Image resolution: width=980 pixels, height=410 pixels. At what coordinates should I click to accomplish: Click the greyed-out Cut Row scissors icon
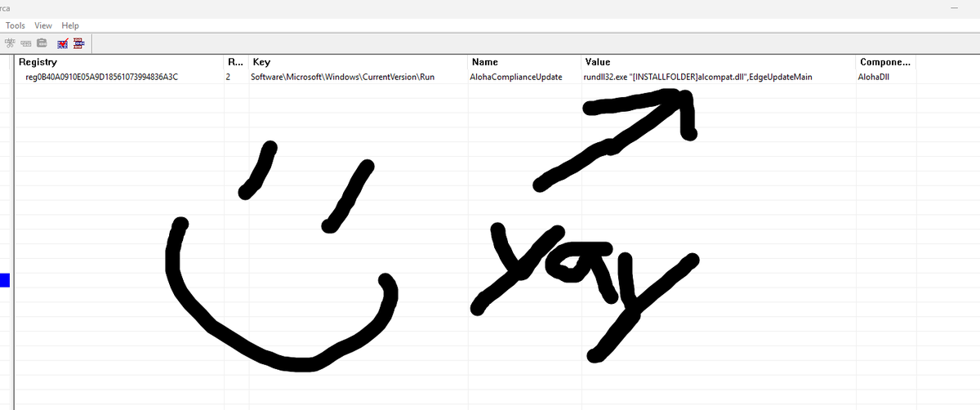click(10, 42)
